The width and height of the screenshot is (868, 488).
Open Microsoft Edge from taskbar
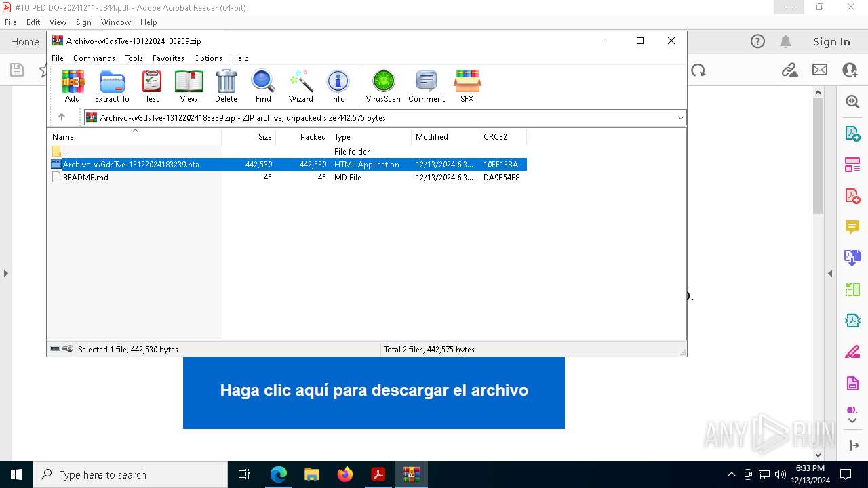point(279,474)
